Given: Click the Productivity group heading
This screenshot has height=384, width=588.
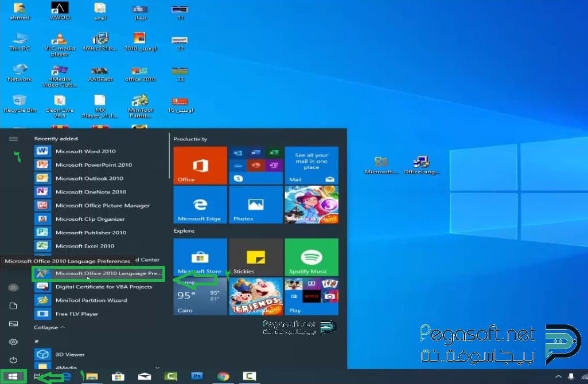Looking at the screenshot, I should click(190, 139).
